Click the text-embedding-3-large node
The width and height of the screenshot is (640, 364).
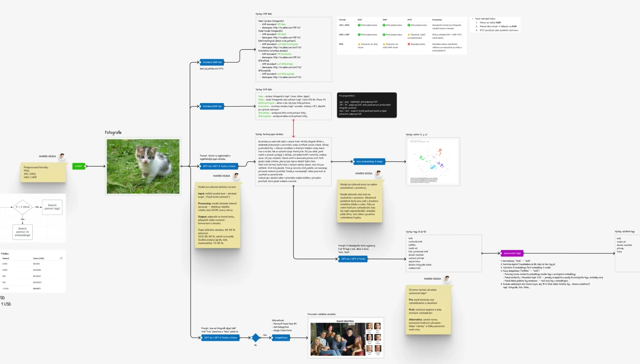(x=369, y=162)
